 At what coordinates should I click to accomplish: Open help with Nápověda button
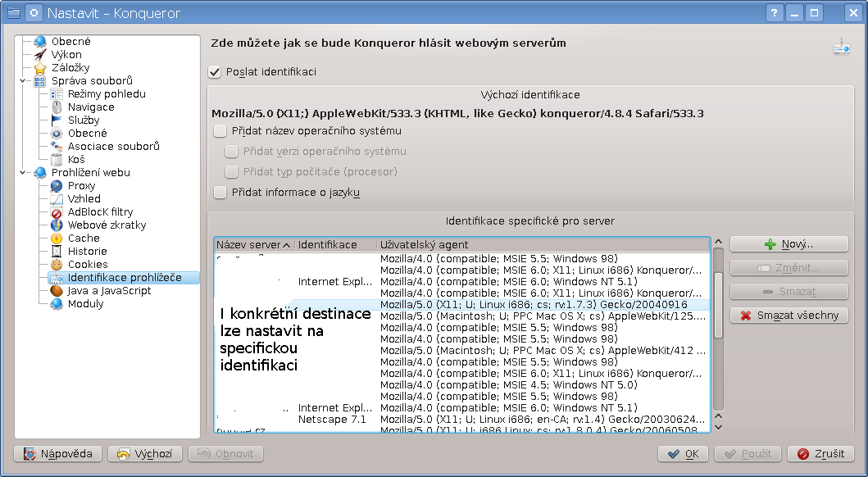(57, 454)
